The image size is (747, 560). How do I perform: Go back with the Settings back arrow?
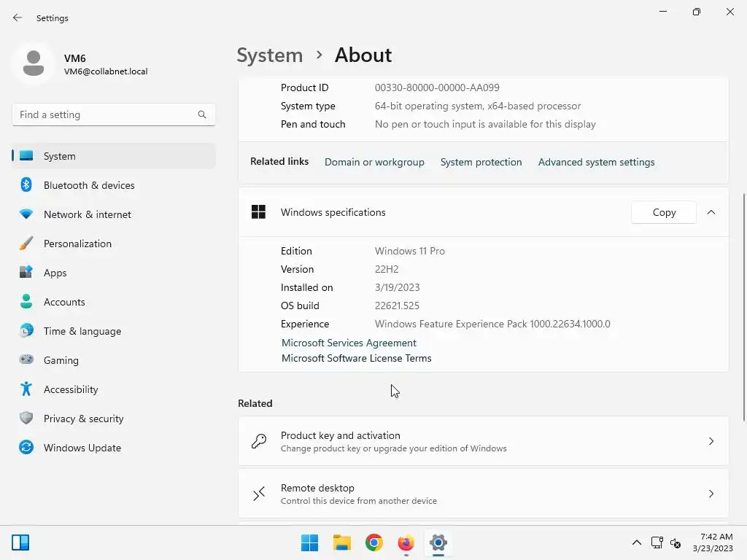coord(18,17)
